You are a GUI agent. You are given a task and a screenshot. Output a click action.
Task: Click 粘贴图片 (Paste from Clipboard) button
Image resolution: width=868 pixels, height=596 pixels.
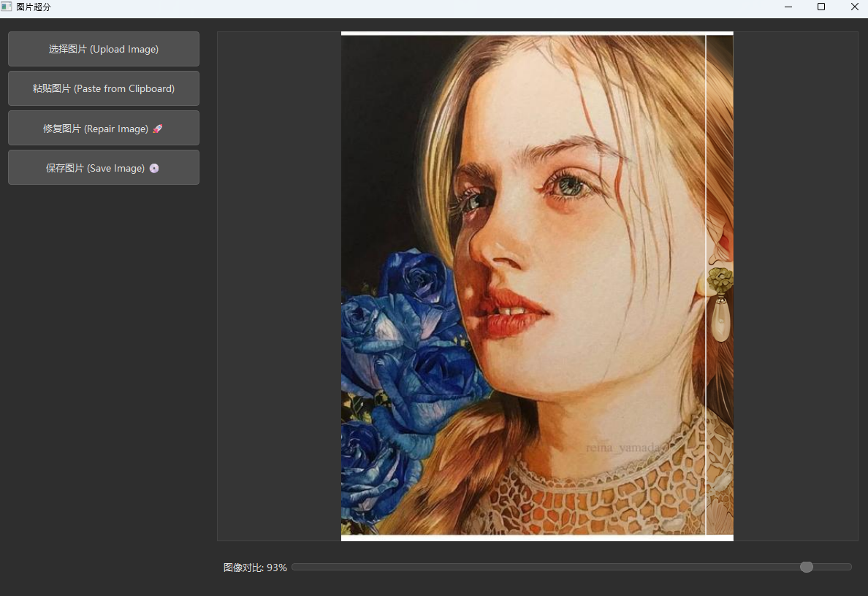pyautogui.click(x=104, y=88)
